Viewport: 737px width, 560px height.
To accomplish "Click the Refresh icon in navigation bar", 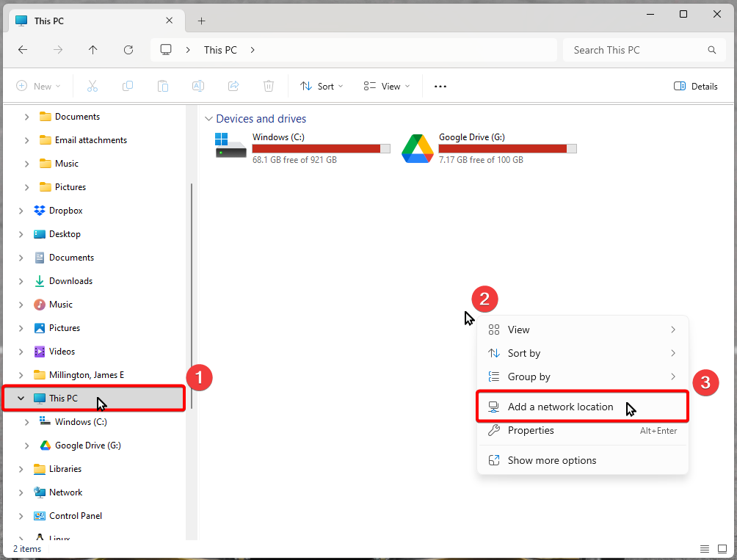I will [x=128, y=50].
